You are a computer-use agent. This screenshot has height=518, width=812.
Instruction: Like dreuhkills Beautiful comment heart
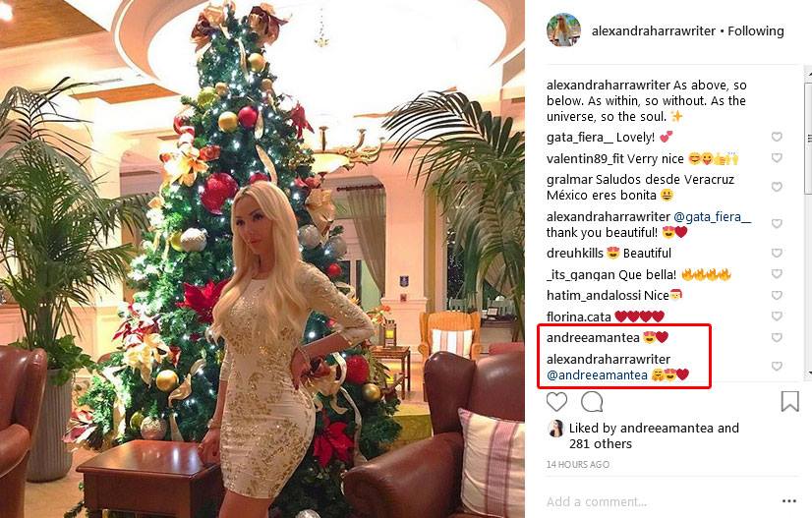pos(777,253)
